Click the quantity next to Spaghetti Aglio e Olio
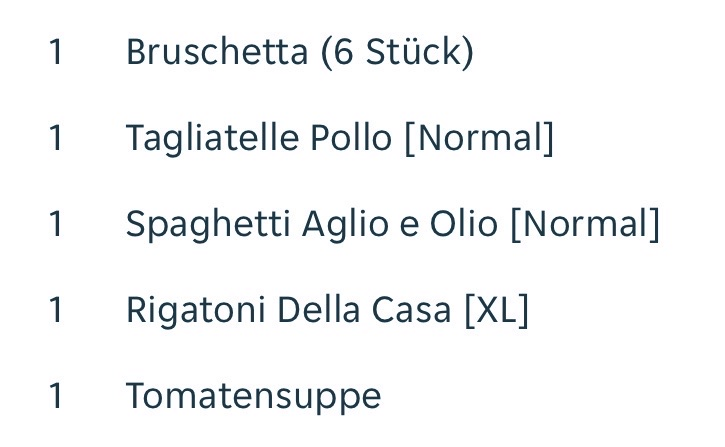725x447 pixels. click(55, 224)
